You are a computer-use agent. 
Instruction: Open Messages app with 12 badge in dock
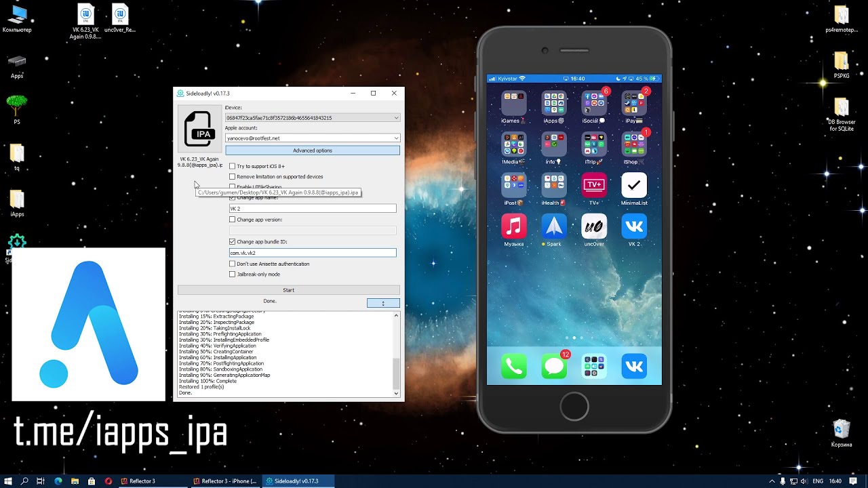coord(554,366)
